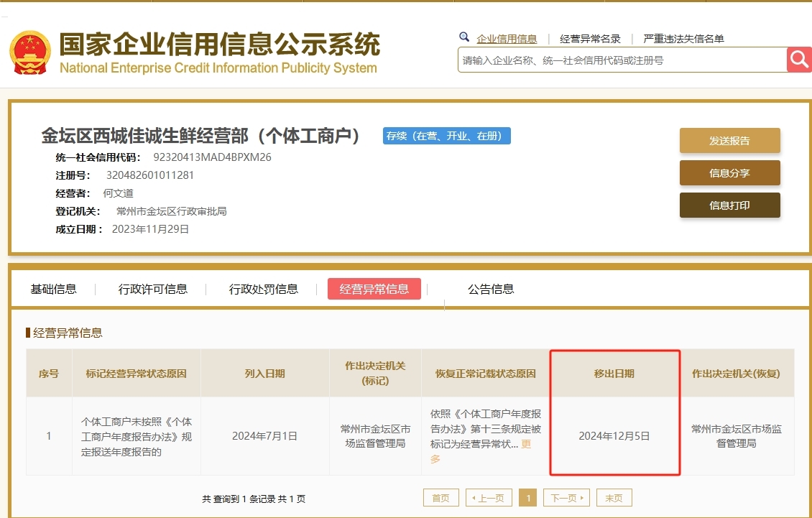Image resolution: width=812 pixels, height=518 pixels.
Task: Click the national emblem logo
Action: [30, 53]
